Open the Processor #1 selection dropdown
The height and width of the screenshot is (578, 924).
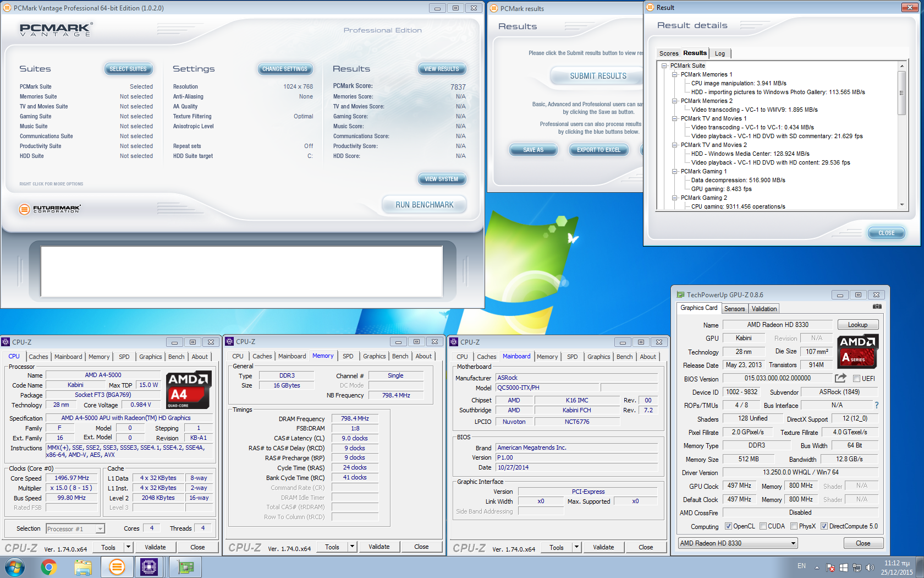(x=75, y=528)
